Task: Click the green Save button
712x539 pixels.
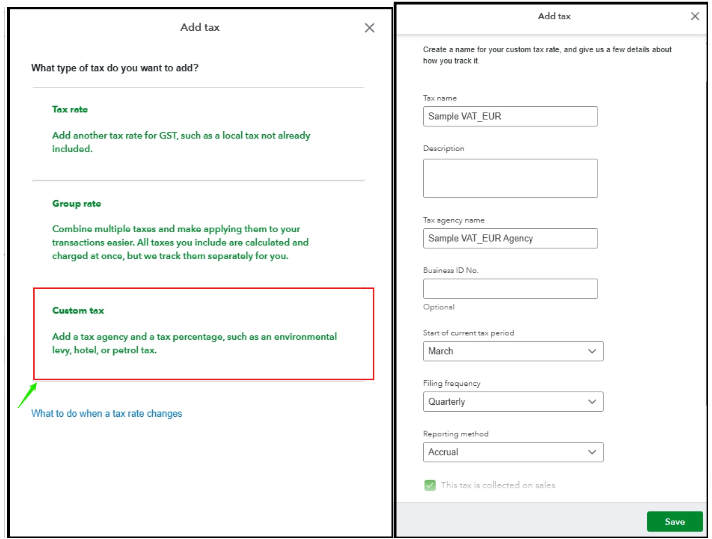Action: (675, 521)
